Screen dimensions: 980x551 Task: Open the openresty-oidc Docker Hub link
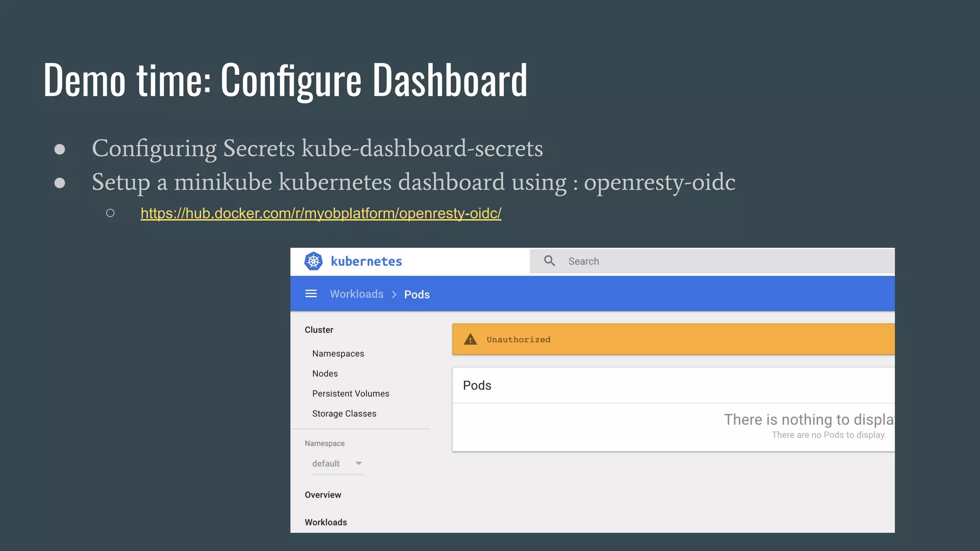(321, 213)
